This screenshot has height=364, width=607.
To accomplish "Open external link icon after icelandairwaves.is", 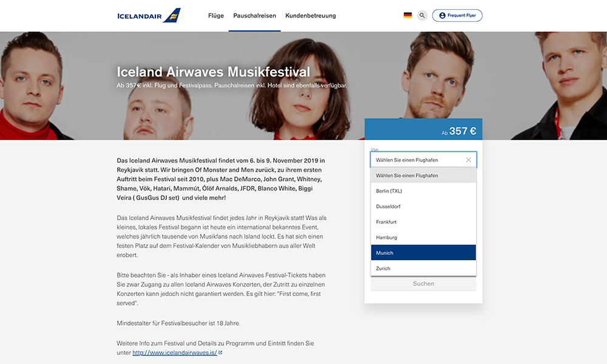I will point(220,353).
